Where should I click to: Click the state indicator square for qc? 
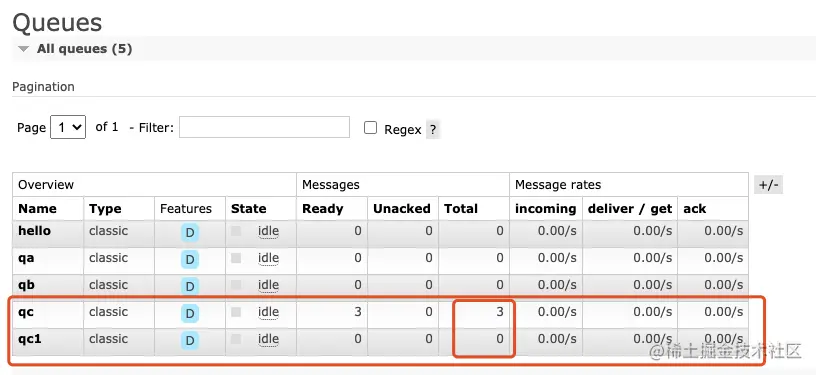pos(236,312)
